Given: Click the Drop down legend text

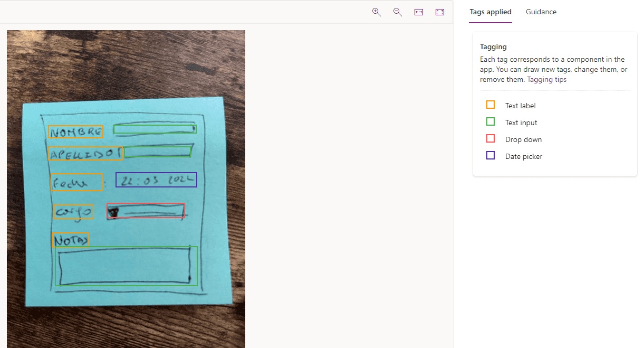Looking at the screenshot, I should [524, 139].
